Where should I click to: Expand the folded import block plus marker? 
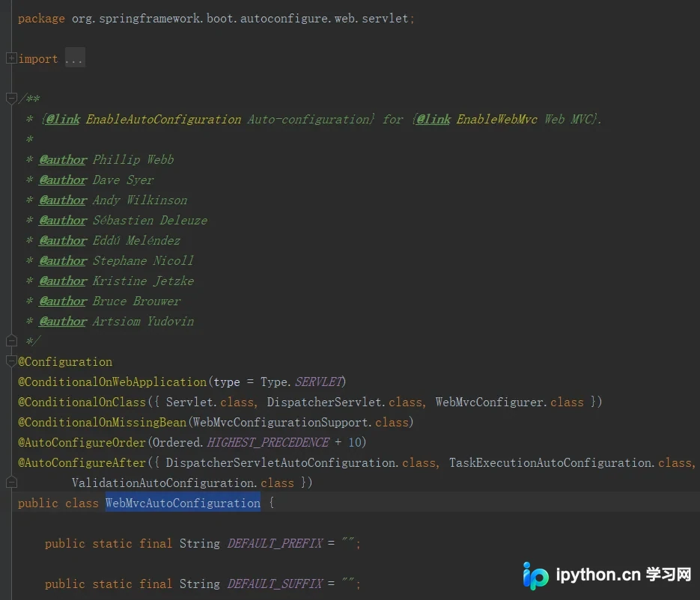pyautogui.click(x=11, y=58)
